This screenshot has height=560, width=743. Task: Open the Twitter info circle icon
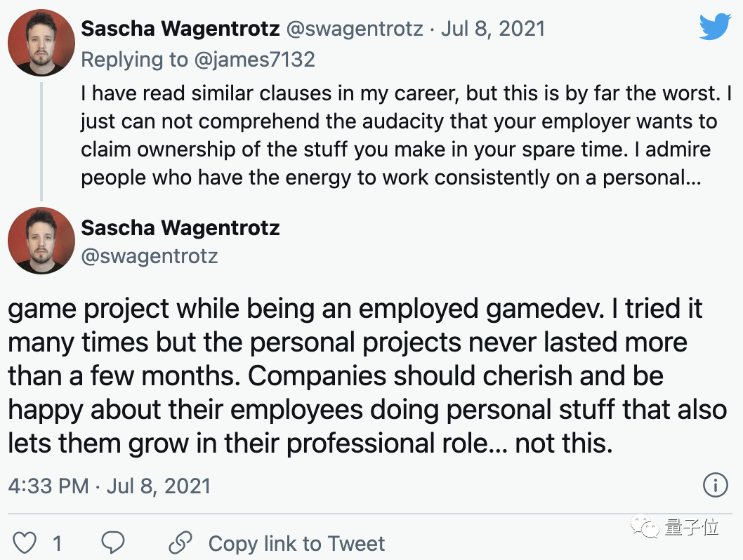click(715, 485)
